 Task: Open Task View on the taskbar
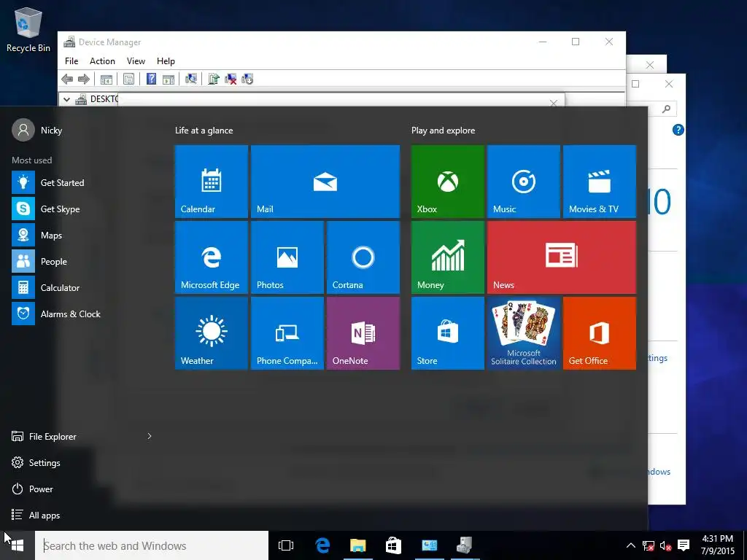click(286, 545)
